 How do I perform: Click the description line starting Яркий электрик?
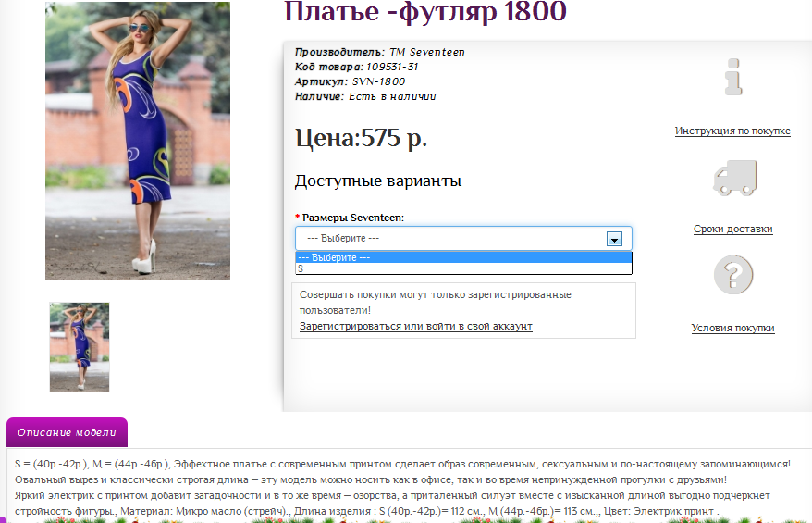(x=392, y=495)
